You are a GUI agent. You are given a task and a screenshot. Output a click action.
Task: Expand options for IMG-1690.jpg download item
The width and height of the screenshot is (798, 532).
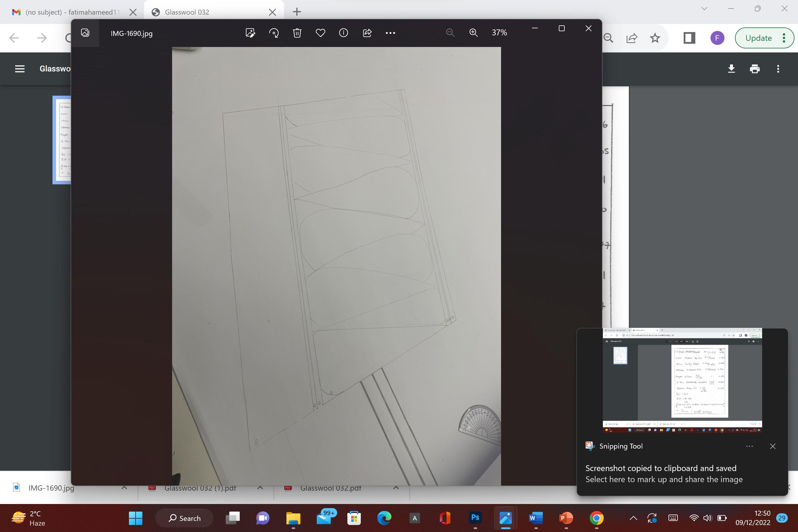pyautogui.click(x=124, y=488)
